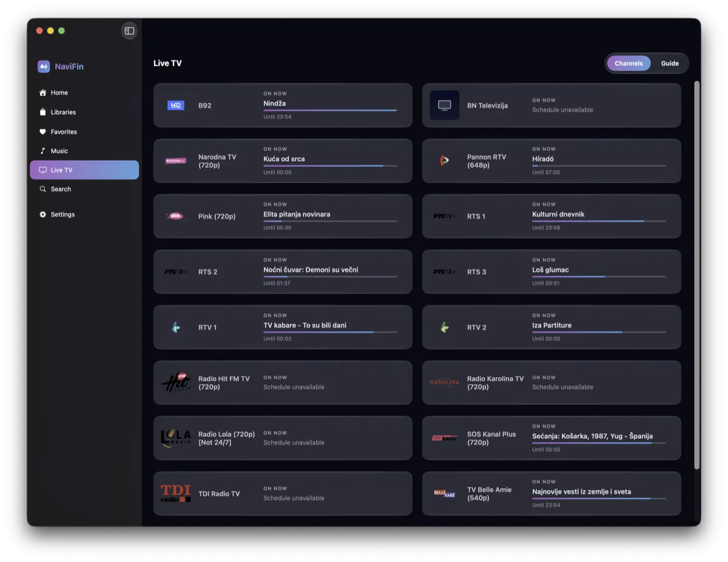Click the Live TV monitor icon
Image resolution: width=728 pixels, height=562 pixels.
(x=42, y=170)
